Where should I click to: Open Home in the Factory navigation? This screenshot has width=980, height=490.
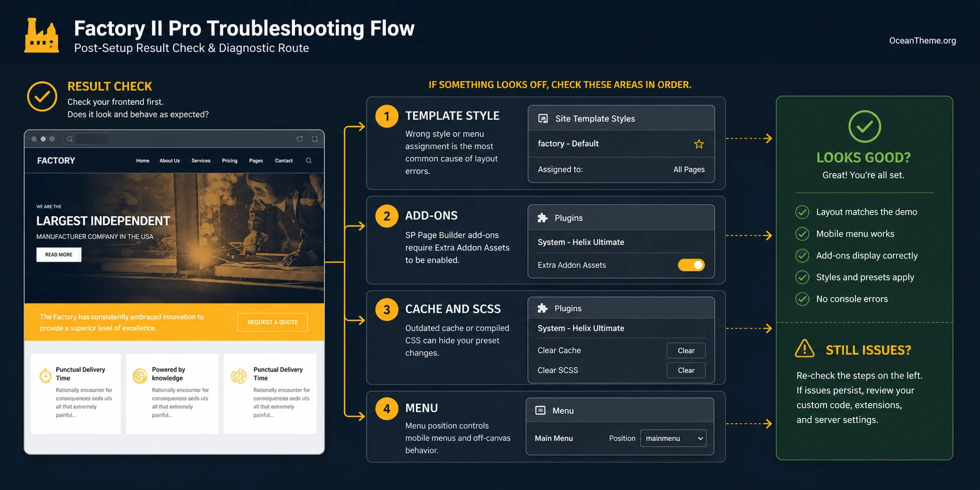(143, 161)
